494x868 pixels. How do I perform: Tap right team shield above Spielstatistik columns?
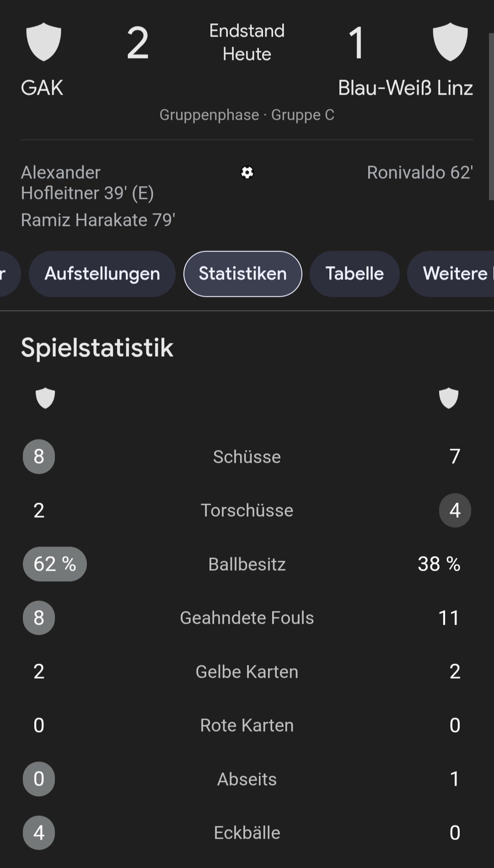click(448, 398)
